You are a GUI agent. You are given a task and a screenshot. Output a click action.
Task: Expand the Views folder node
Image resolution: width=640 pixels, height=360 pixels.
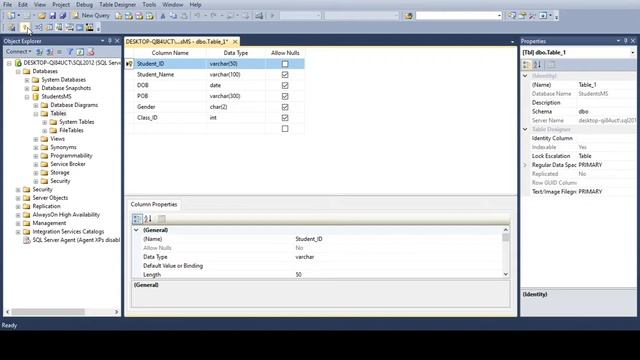(x=36, y=139)
